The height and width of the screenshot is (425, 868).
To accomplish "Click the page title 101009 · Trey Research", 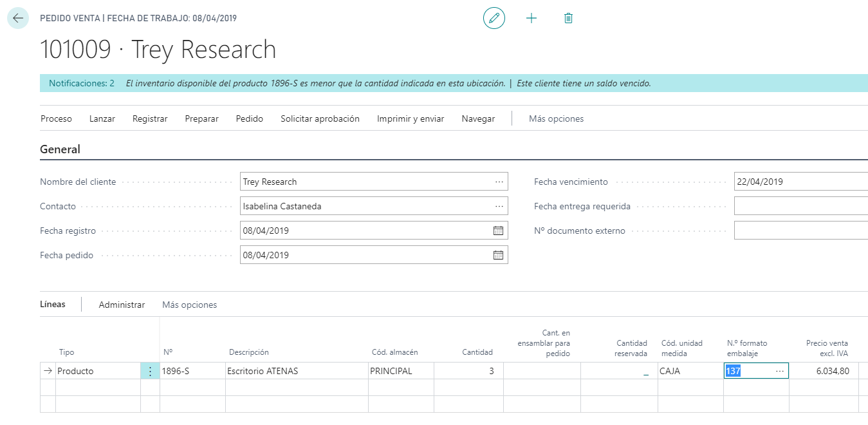I will [158, 50].
